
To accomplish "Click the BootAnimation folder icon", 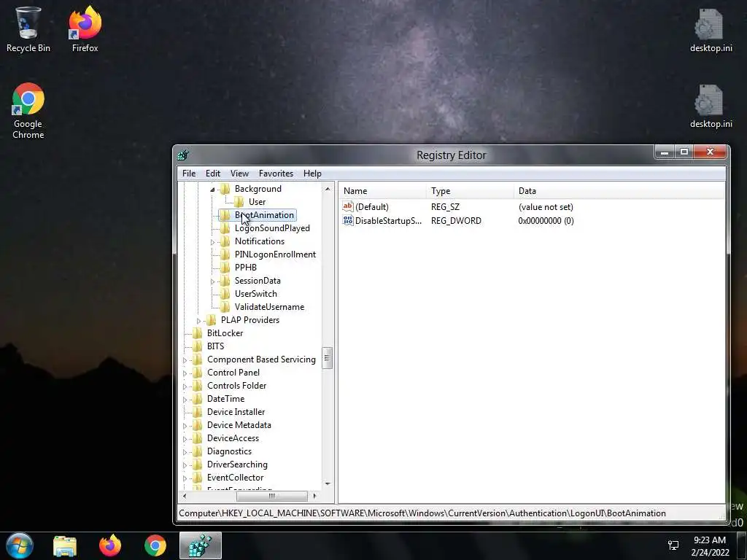I will pyautogui.click(x=225, y=215).
